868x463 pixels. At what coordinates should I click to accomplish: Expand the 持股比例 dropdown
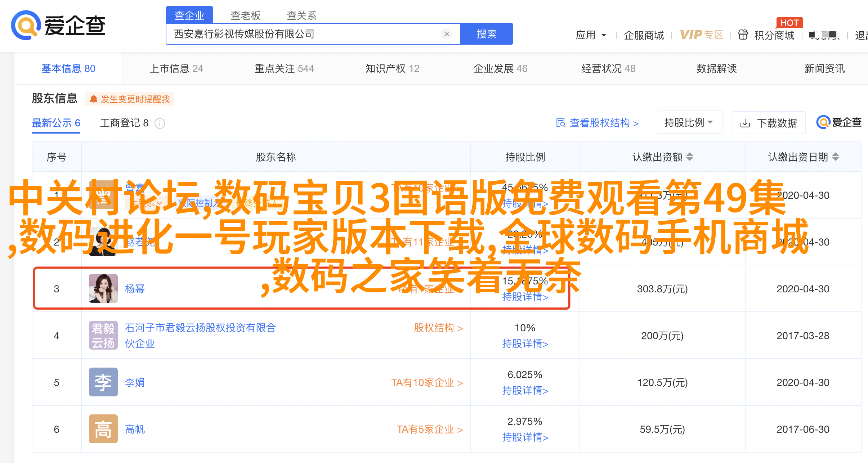(690, 122)
